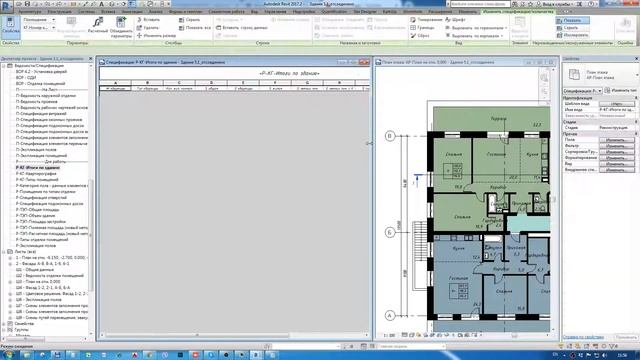Click Показать все columns button
Image resolution: width=640 pixels, height=360 pixels.
195,28
